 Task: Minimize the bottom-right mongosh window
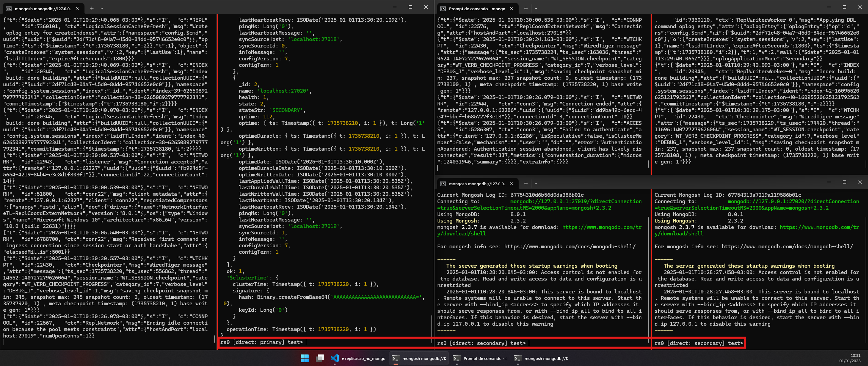[829, 182]
